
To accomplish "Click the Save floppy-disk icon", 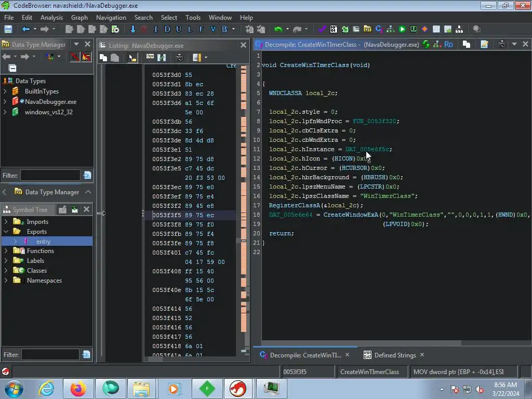I will (8, 29).
